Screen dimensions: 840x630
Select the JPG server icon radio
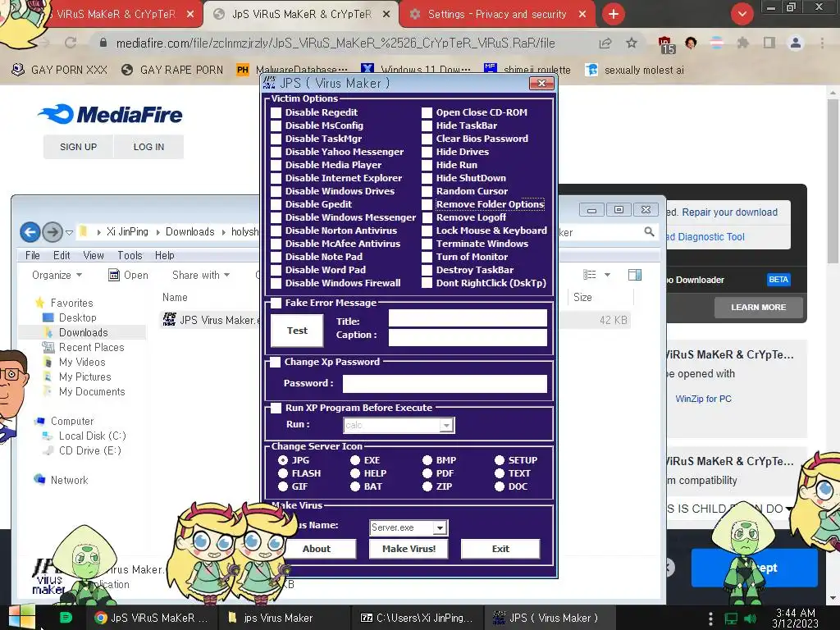pos(283,460)
